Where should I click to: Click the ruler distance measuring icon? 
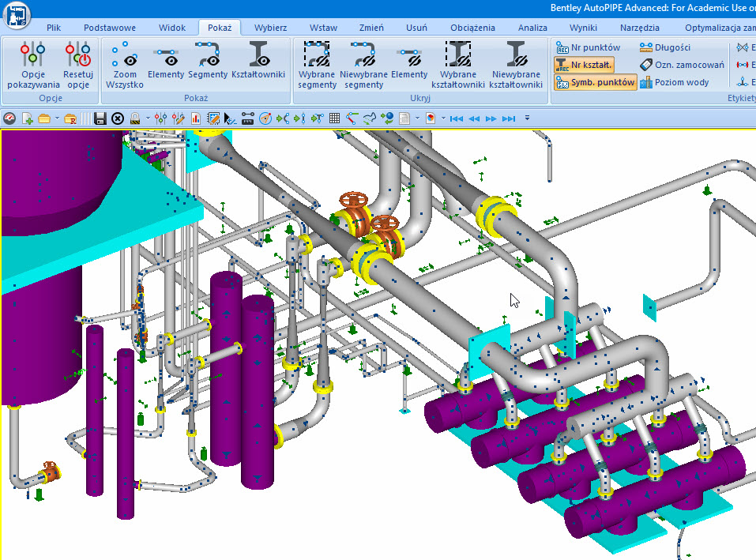pos(248,118)
